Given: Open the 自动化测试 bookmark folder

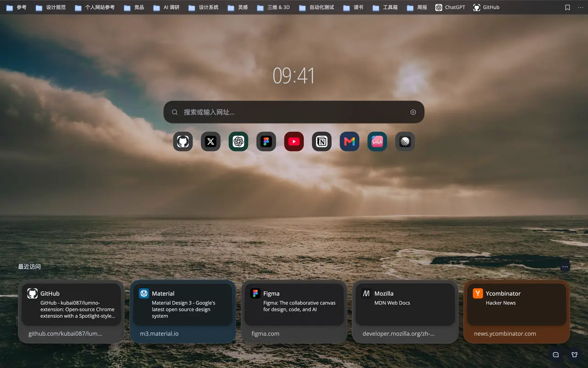Looking at the screenshot, I should click(317, 7).
